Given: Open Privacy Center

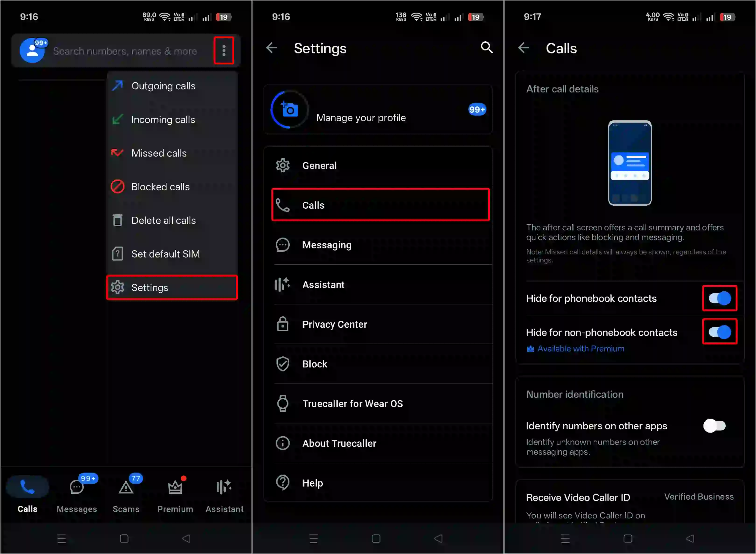Looking at the screenshot, I should tap(378, 324).
